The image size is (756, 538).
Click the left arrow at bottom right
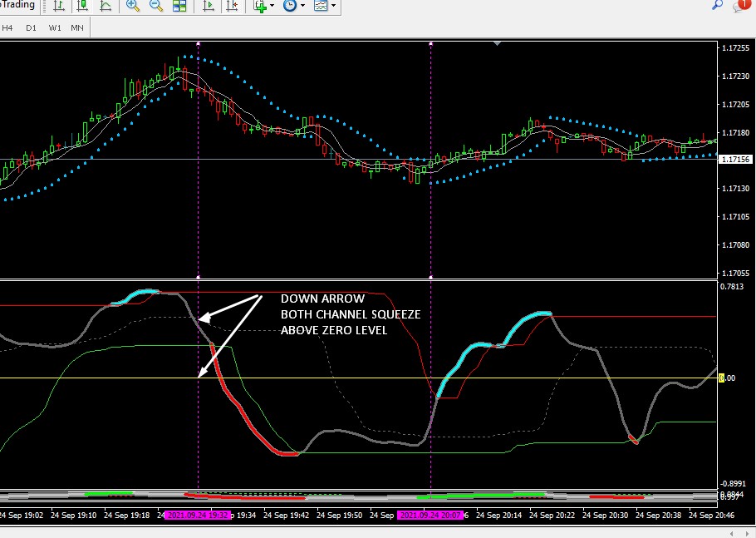pos(732,533)
